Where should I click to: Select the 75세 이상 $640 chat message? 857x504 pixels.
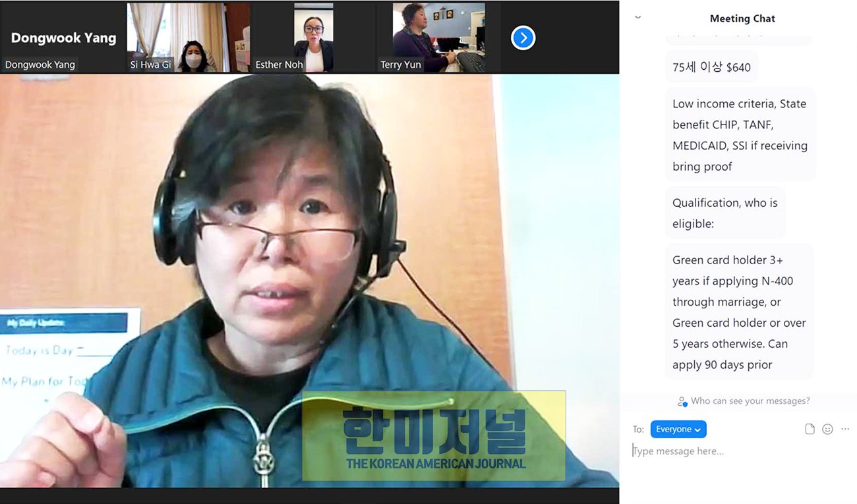[x=711, y=67]
